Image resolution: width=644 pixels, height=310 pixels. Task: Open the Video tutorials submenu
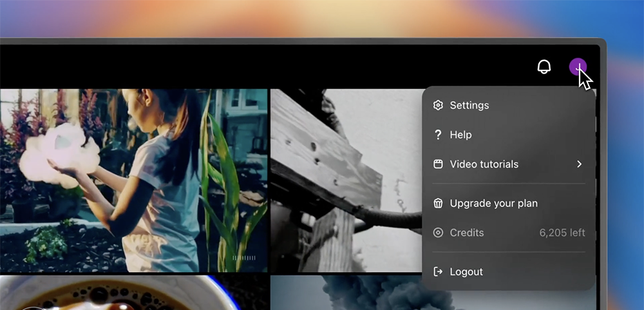point(509,164)
